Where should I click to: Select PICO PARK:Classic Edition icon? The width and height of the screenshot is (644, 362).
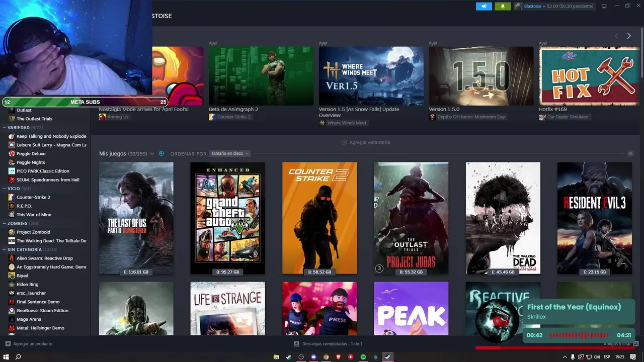pyautogui.click(x=12, y=171)
